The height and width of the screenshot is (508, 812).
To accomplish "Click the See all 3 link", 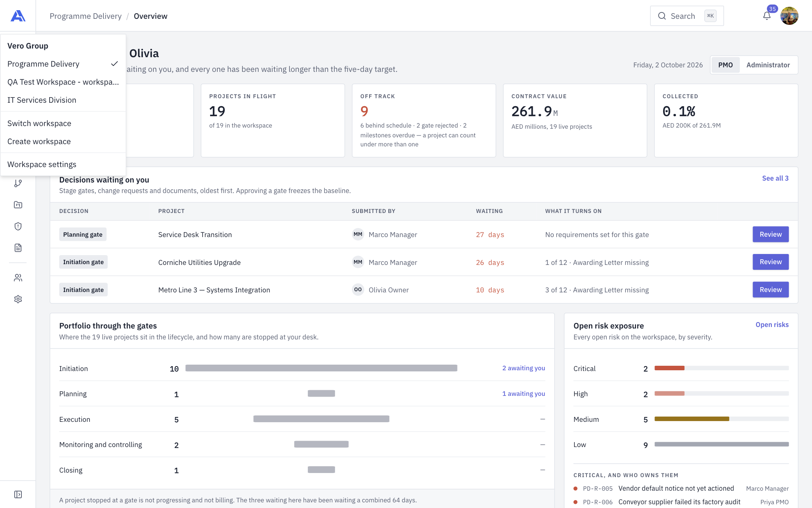I will click(x=775, y=178).
